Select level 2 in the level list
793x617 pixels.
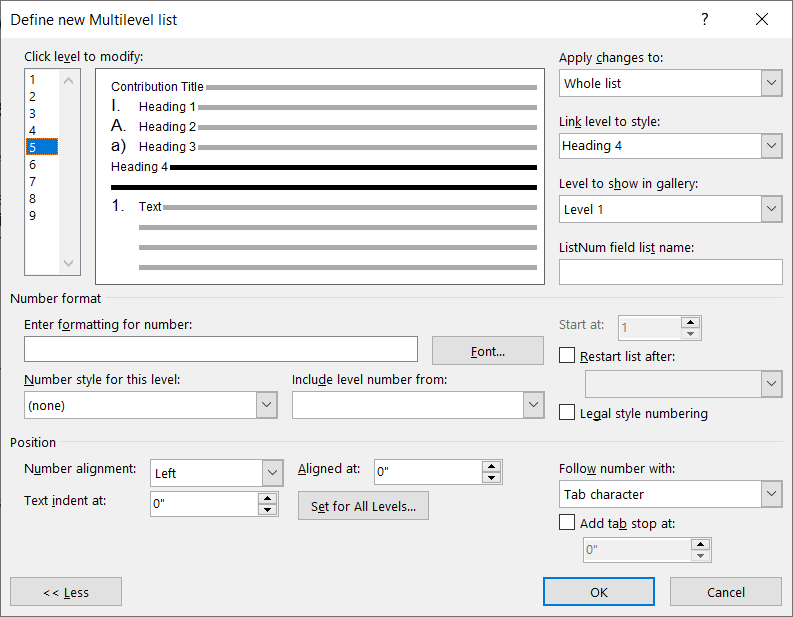click(x=42, y=96)
